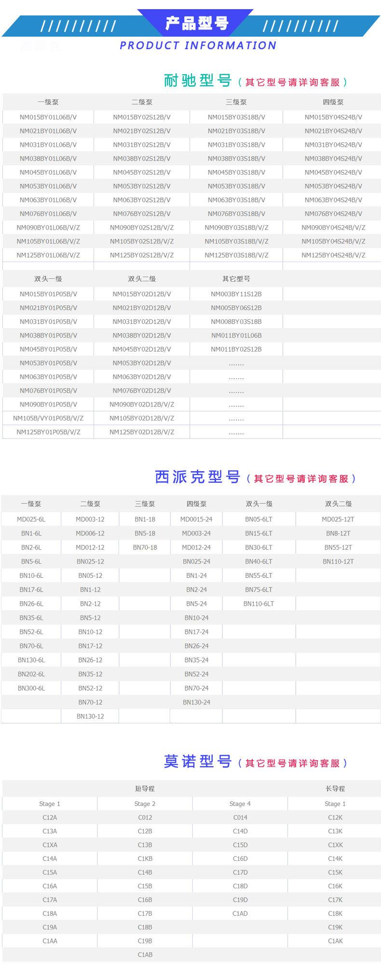381x980 pixels.
Task: Click the C1AK cell under 长导程
Action: [335, 941]
